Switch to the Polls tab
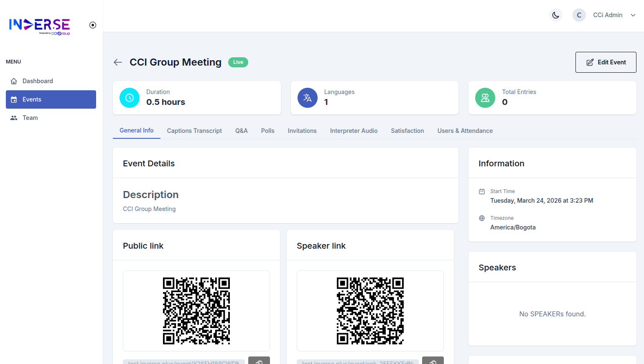 tap(267, 131)
